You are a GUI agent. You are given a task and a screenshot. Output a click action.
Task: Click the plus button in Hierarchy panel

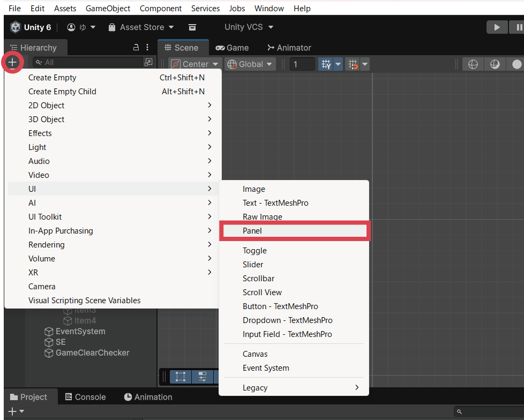tap(12, 62)
